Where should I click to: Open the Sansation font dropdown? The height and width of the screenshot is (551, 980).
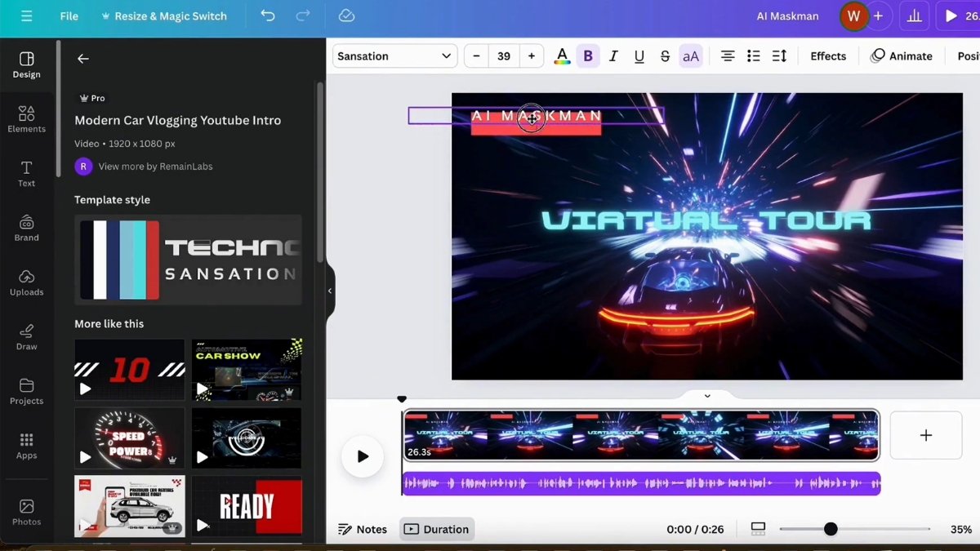tap(394, 56)
